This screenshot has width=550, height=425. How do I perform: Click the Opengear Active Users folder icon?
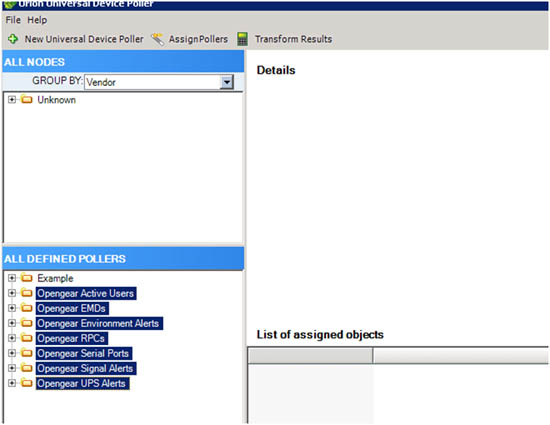coord(27,292)
